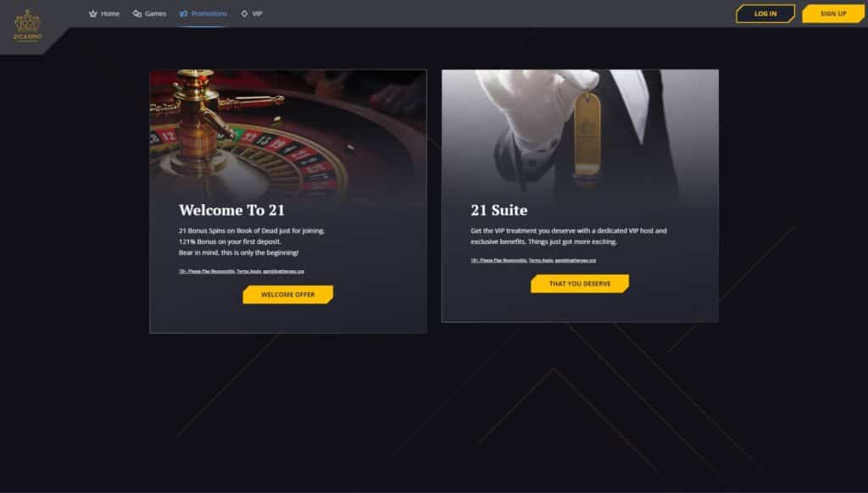Screen dimensions: 868x493
Task: Open the Home menu item
Action: 109,14
